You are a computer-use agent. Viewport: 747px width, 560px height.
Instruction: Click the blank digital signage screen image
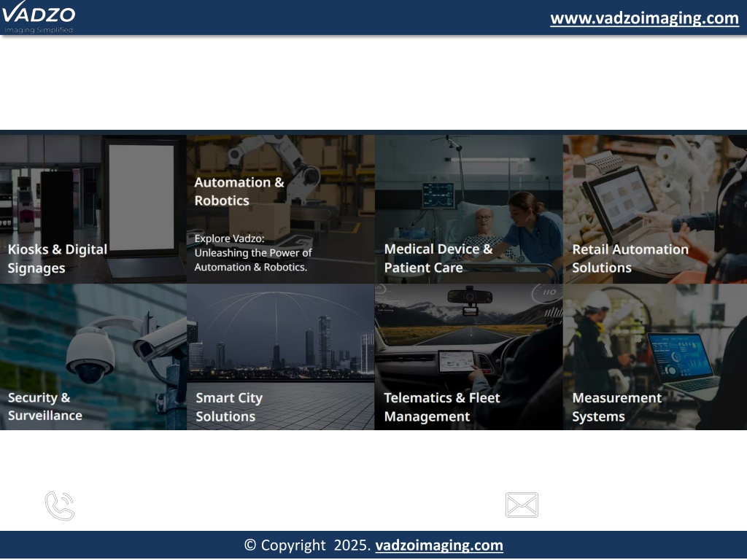(x=141, y=197)
